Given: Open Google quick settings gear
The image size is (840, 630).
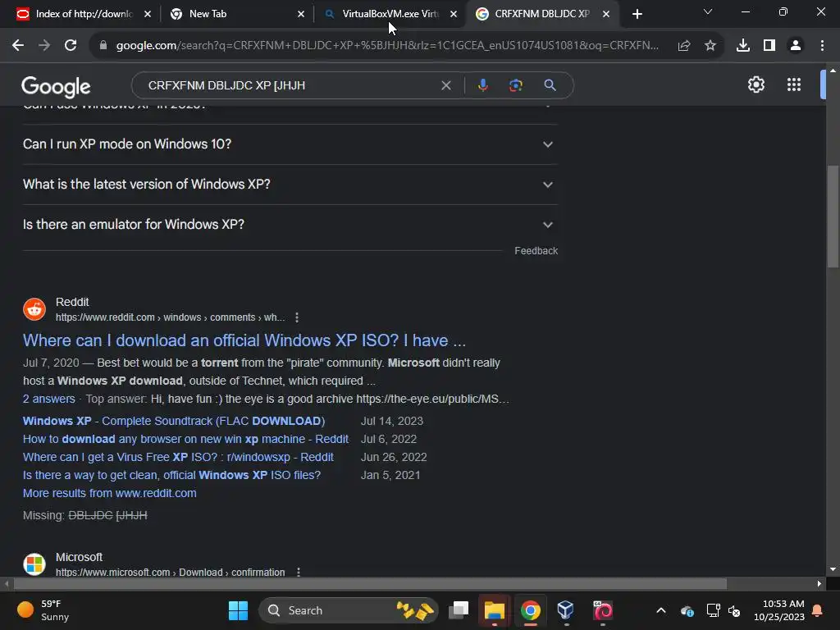Looking at the screenshot, I should point(756,84).
